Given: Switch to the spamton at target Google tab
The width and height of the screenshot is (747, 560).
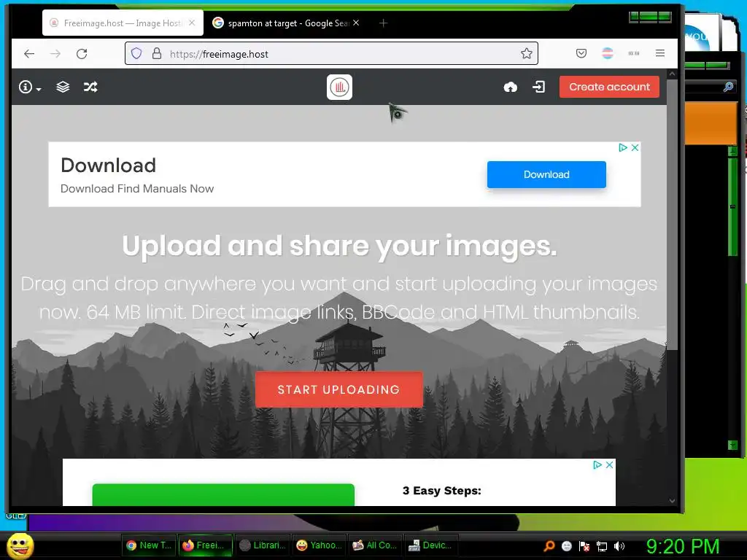Looking at the screenshot, I should 286,23.
